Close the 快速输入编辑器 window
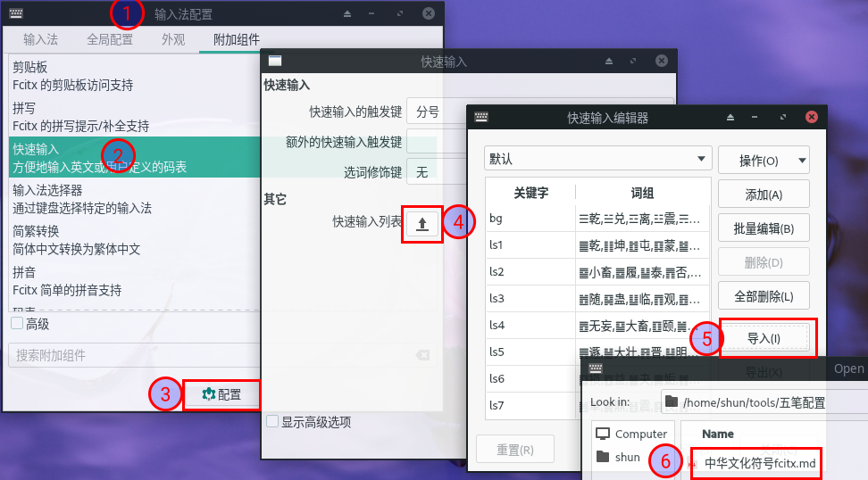Viewport: 868px width, 480px height. click(812, 117)
